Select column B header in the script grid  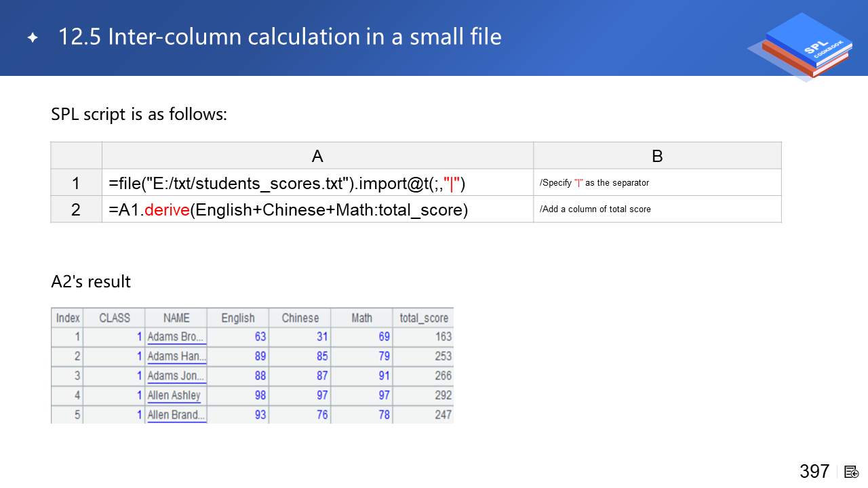(657, 156)
